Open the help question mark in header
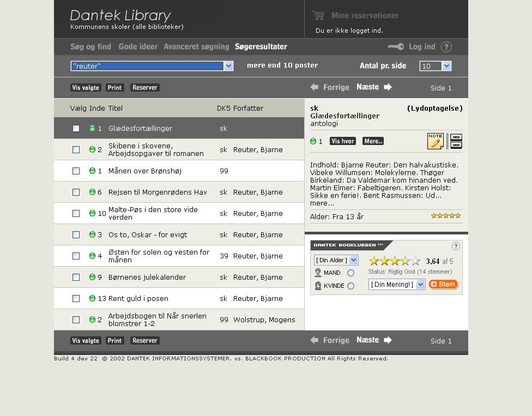The image size is (532, 416). (x=446, y=47)
